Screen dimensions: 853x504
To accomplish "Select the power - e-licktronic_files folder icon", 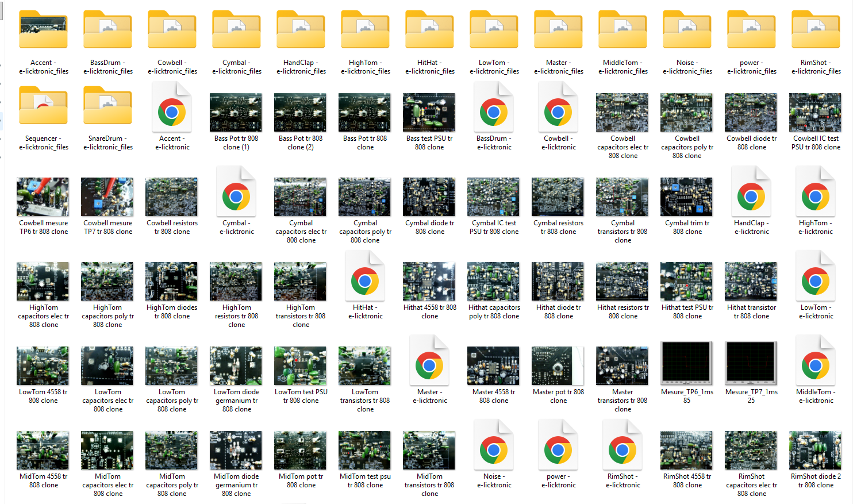I will coord(752,29).
